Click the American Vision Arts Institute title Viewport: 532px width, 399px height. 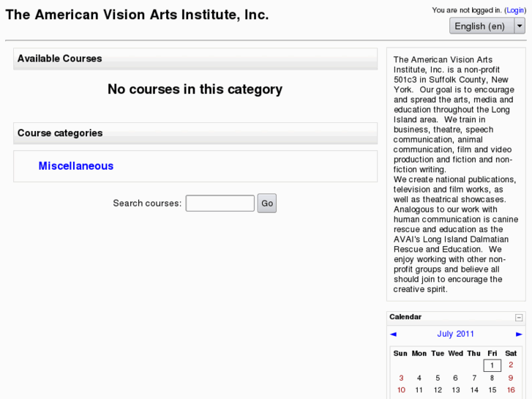click(137, 15)
